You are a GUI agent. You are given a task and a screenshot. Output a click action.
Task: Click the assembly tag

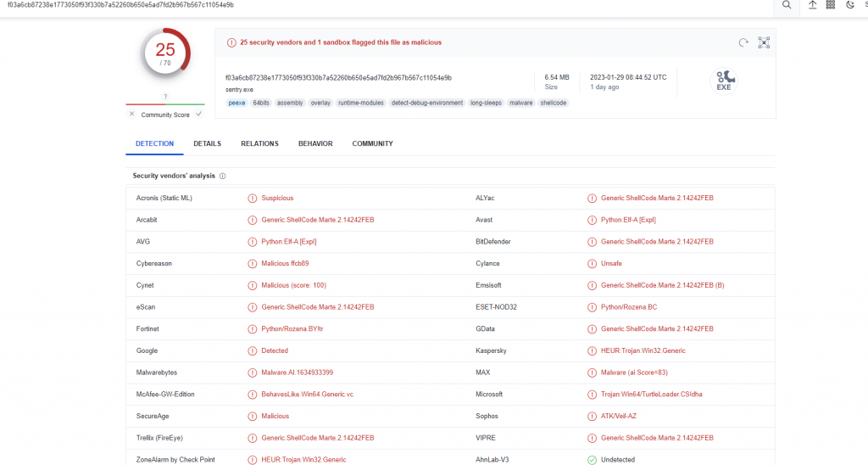point(290,103)
